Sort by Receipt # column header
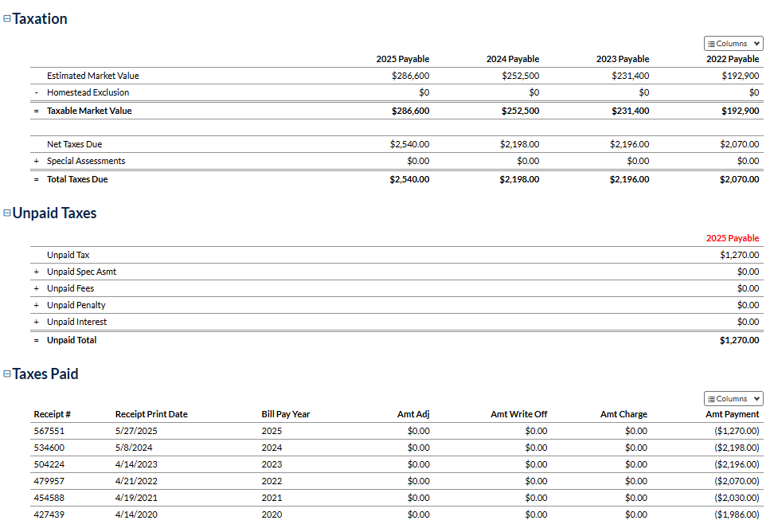 click(x=53, y=414)
